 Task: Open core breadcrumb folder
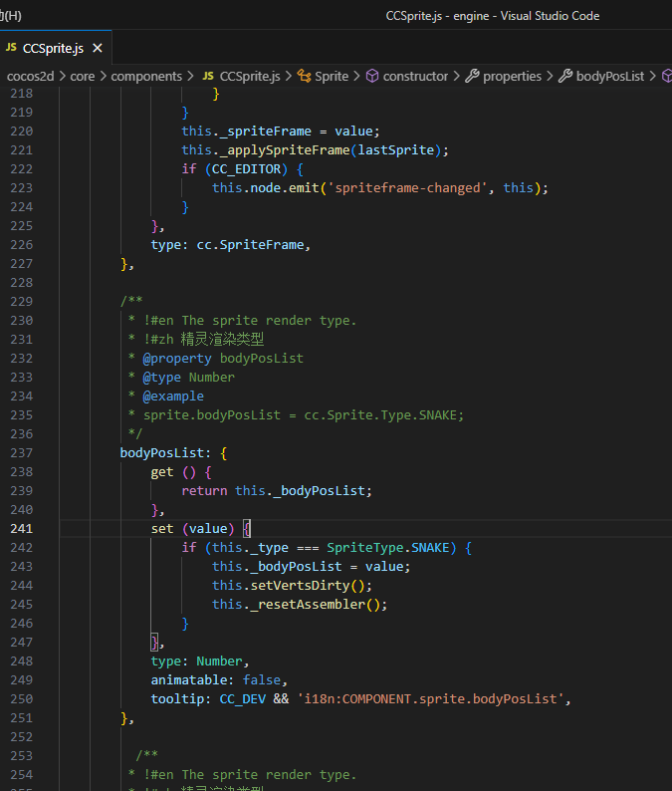[83, 76]
